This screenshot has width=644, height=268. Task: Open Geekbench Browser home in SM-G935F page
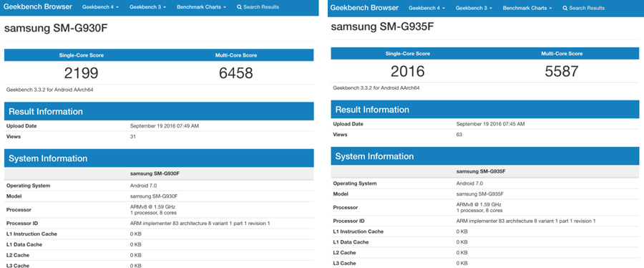pos(364,8)
